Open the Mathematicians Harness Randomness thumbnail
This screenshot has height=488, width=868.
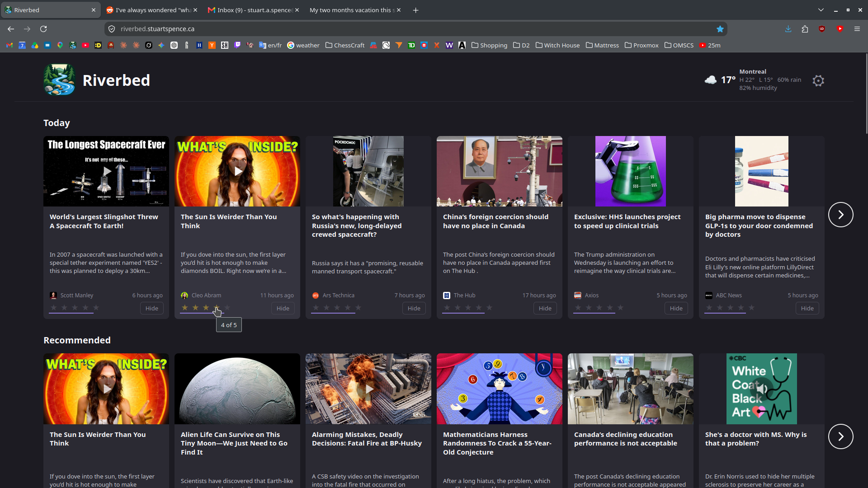500,389
